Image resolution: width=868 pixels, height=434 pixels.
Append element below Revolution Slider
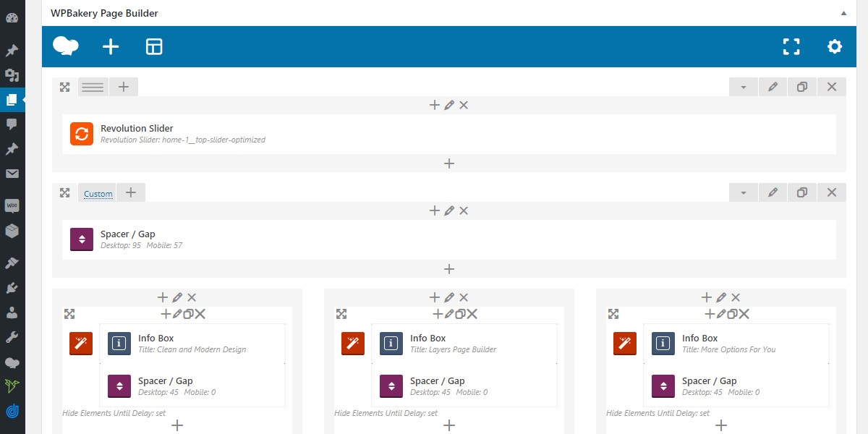[x=449, y=163]
